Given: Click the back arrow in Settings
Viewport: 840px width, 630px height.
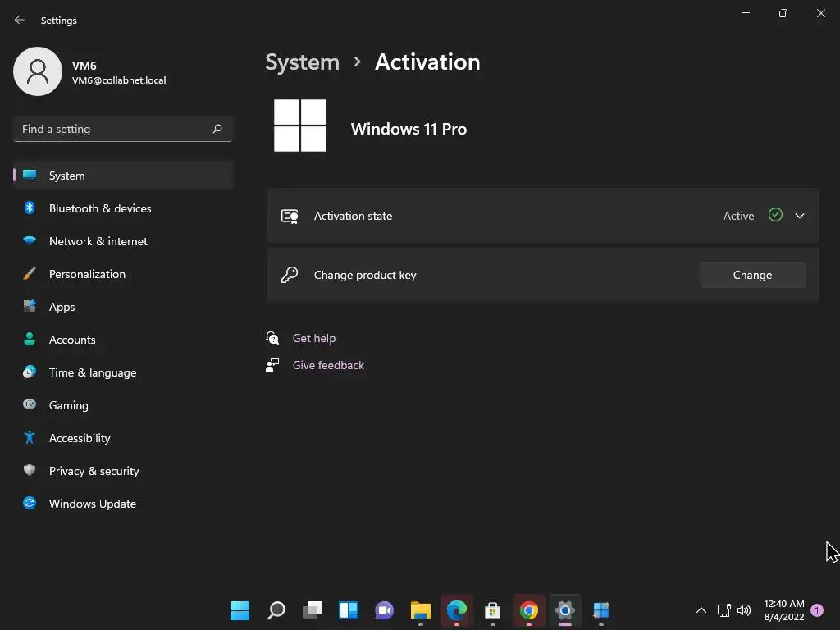Looking at the screenshot, I should (20, 20).
